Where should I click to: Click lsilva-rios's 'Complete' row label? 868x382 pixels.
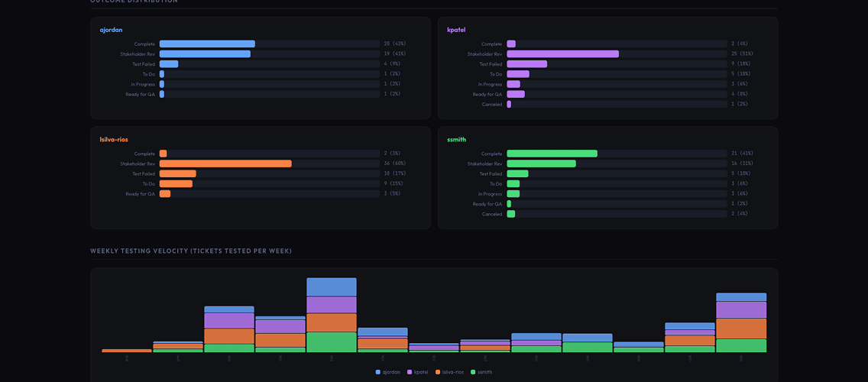(144, 154)
